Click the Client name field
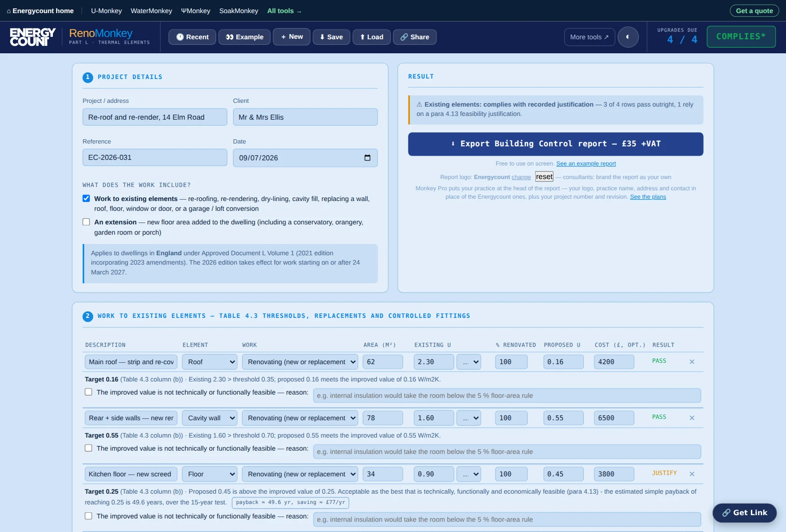The height and width of the screenshot is (532, 786). [x=305, y=117]
